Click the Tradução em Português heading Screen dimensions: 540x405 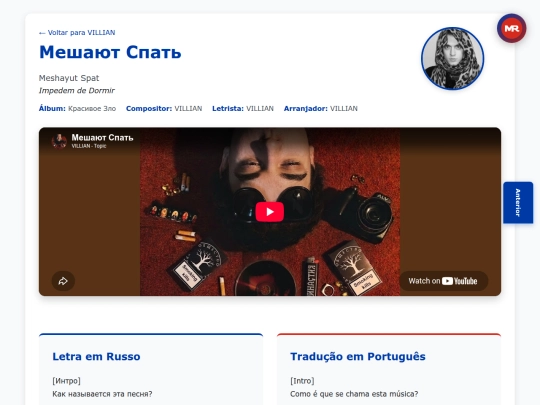(358, 356)
